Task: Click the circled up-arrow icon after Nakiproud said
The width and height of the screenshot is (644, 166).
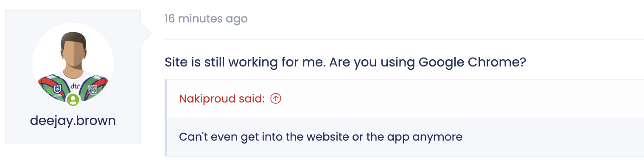Action: click(276, 99)
